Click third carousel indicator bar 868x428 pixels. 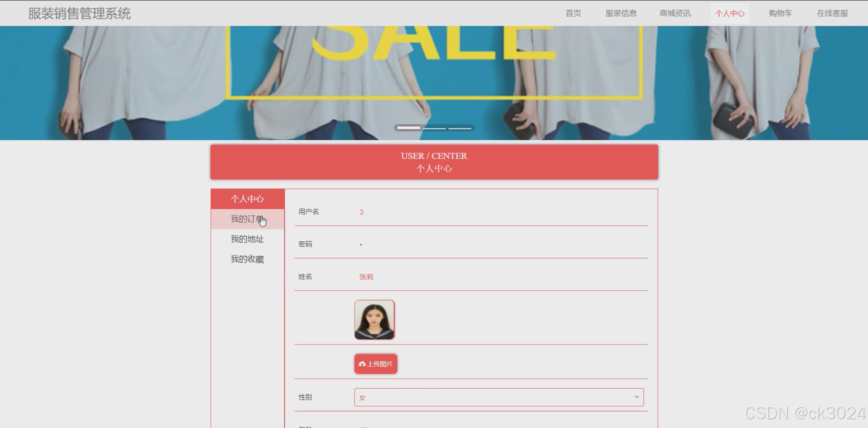460,128
